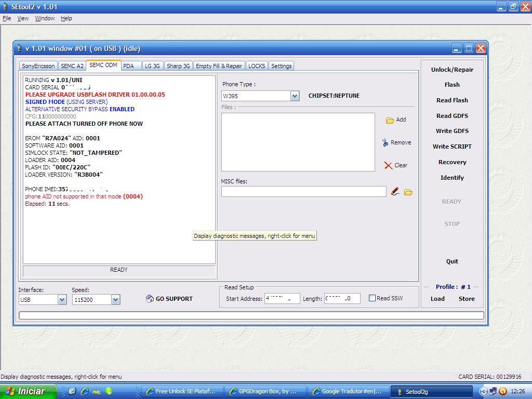The width and height of the screenshot is (532, 399).
Task: Click the Read GDFS button
Action: [x=452, y=116]
